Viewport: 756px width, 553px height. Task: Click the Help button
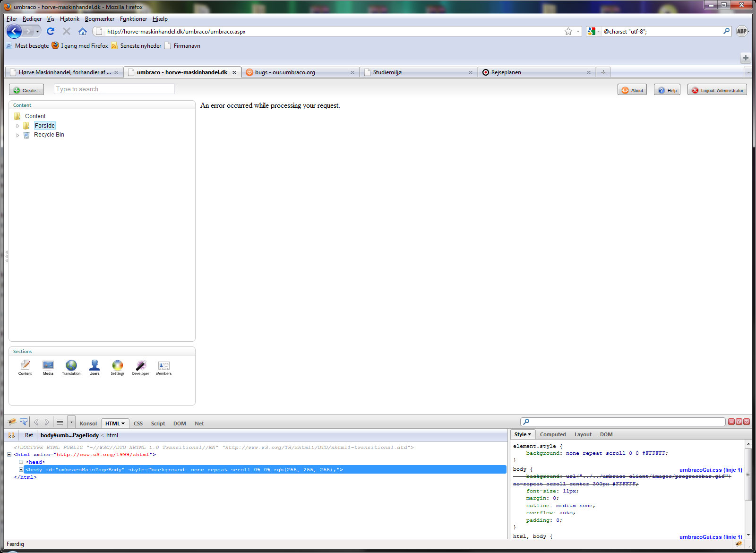coord(667,90)
